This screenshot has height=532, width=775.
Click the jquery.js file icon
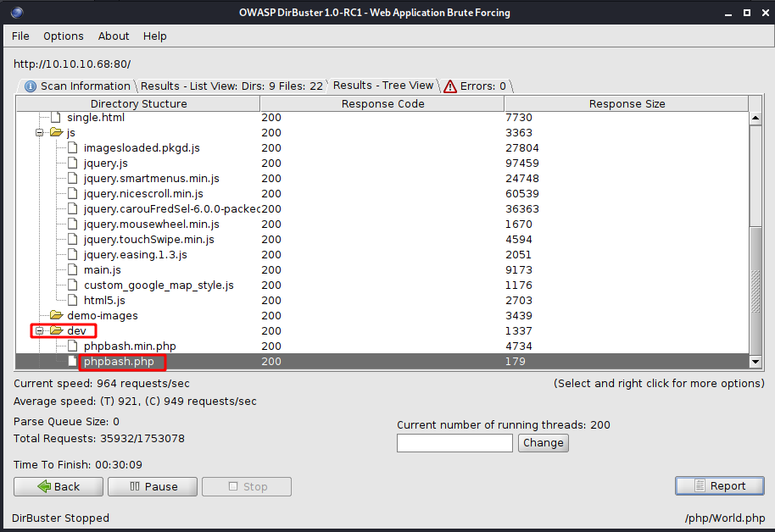[73, 163]
